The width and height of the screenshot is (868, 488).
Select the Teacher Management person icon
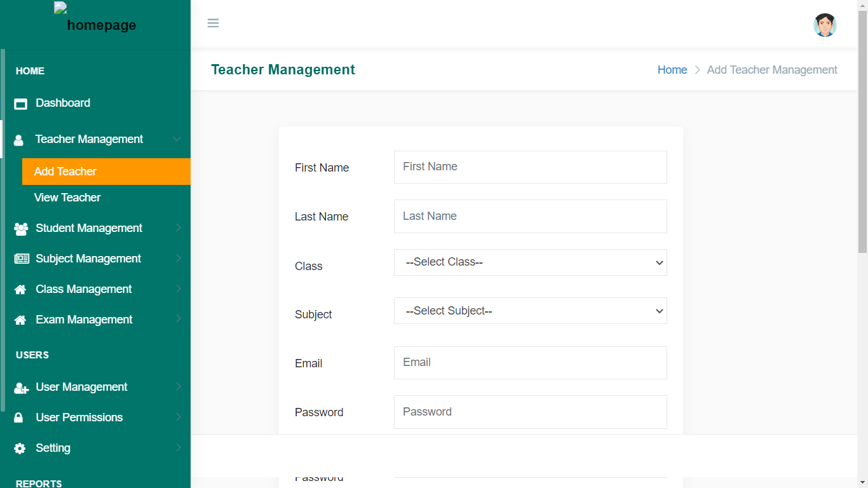coord(20,139)
